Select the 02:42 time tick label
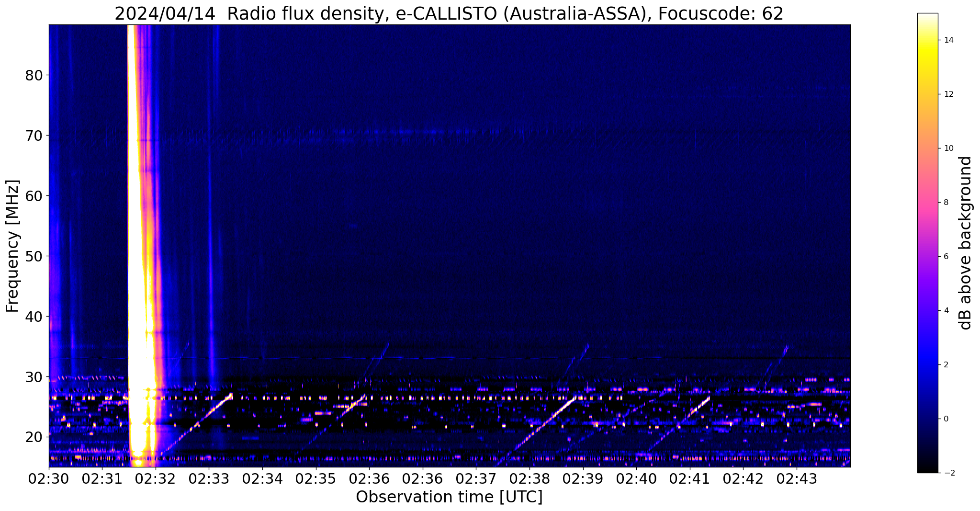Screen dimensions: 980x511 (743, 478)
